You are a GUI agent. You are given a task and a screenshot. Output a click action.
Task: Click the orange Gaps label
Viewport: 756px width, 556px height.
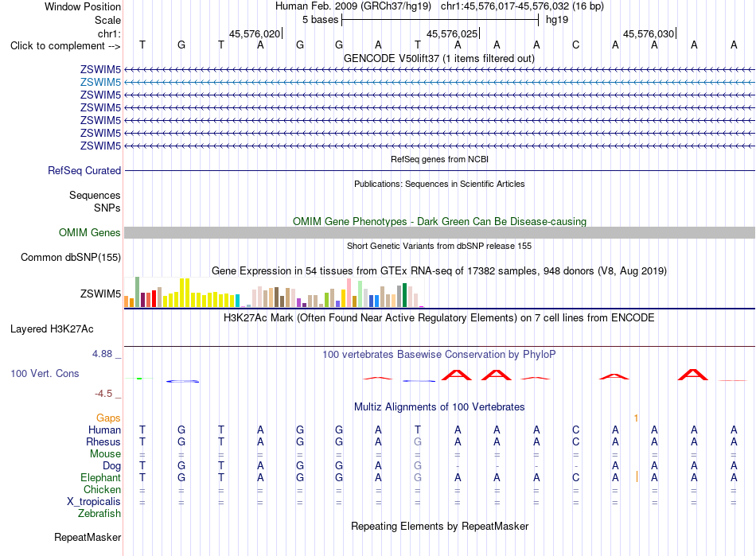pos(108,418)
